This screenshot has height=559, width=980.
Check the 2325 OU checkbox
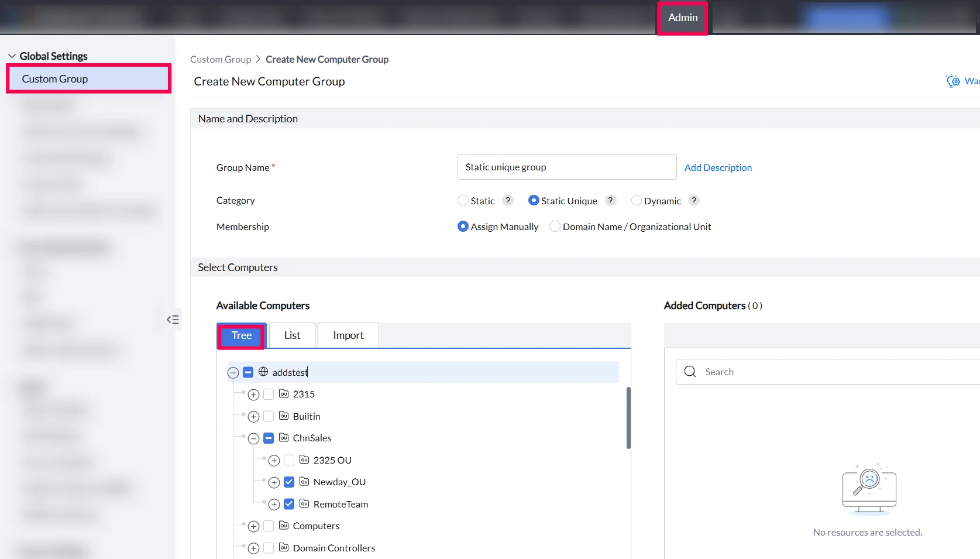289,460
